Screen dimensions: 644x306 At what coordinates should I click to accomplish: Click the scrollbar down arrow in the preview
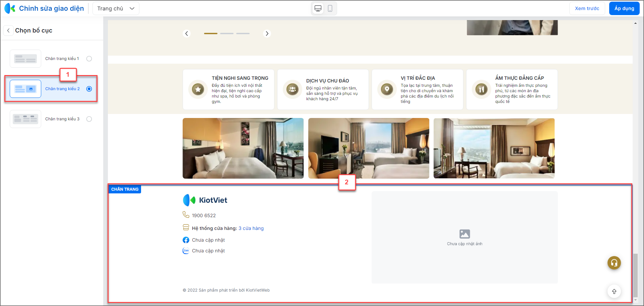pos(635,300)
